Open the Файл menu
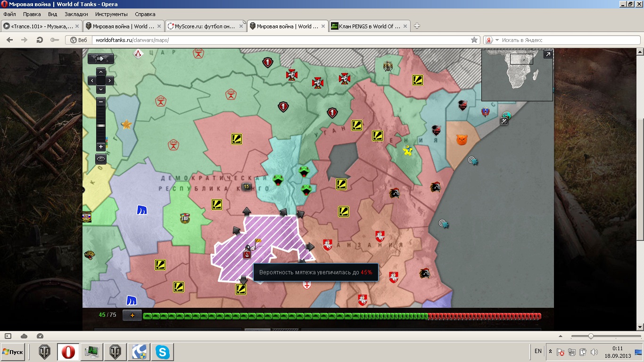The width and height of the screenshot is (644, 362). click(x=10, y=14)
